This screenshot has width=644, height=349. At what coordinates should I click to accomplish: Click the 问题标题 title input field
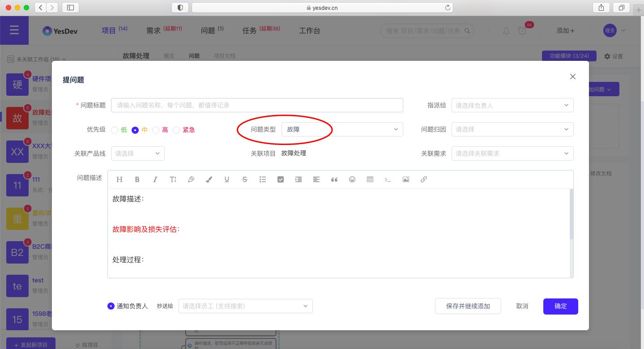pos(257,105)
